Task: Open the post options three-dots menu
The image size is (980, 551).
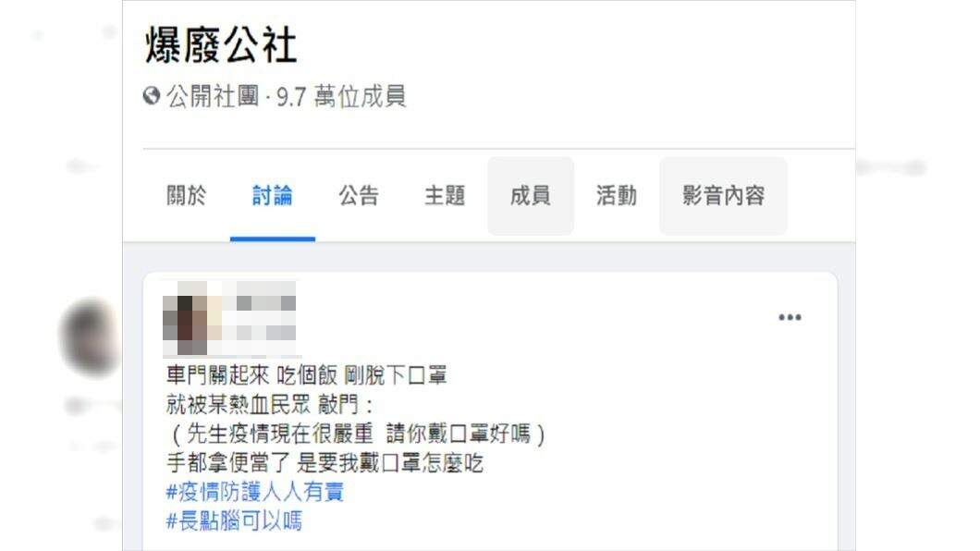Action: pyautogui.click(x=790, y=317)
